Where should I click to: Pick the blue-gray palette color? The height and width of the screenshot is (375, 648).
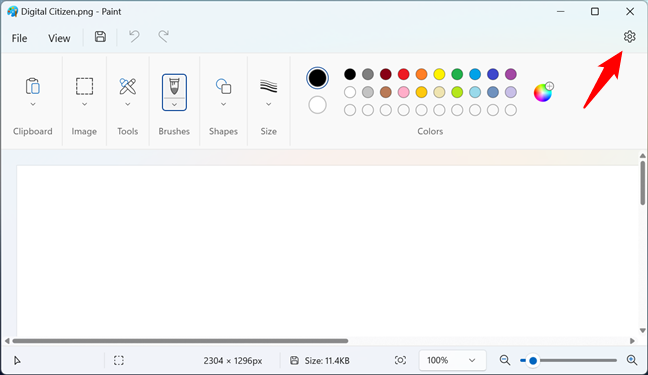[x=493, y=92]
